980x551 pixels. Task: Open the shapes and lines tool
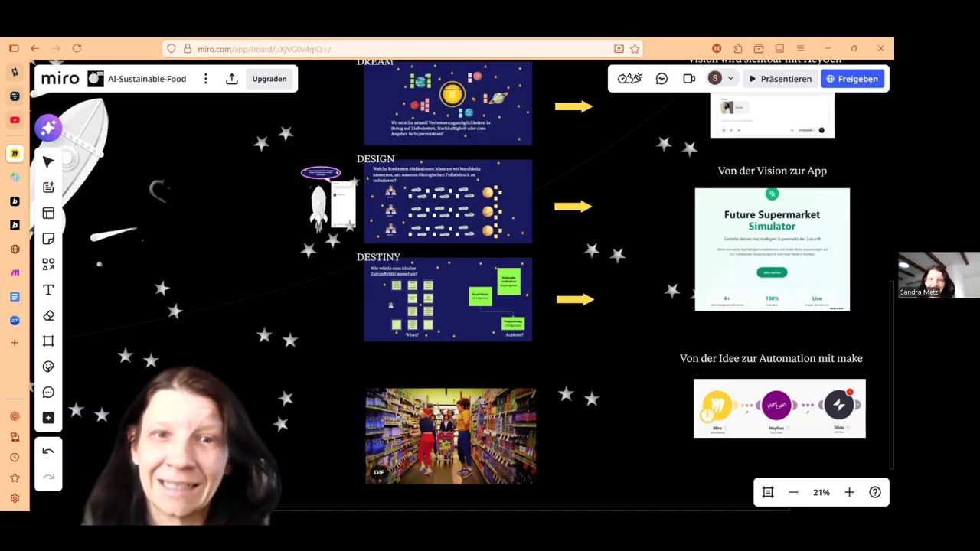[48, 264]
